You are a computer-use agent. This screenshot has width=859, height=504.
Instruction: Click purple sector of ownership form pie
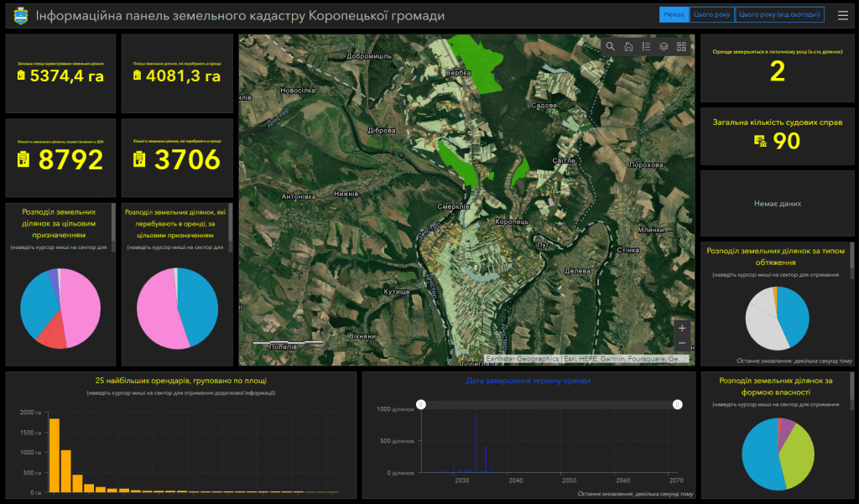[x=785, y=428]
